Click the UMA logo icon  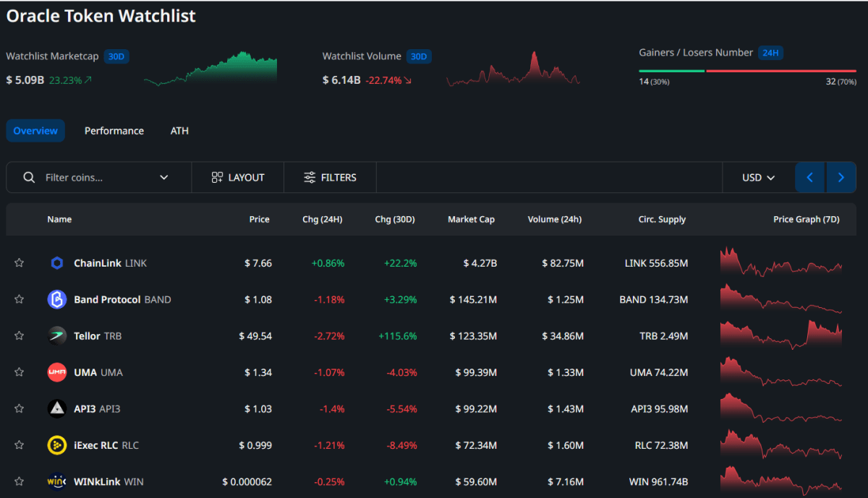click(x=57, y=372)
